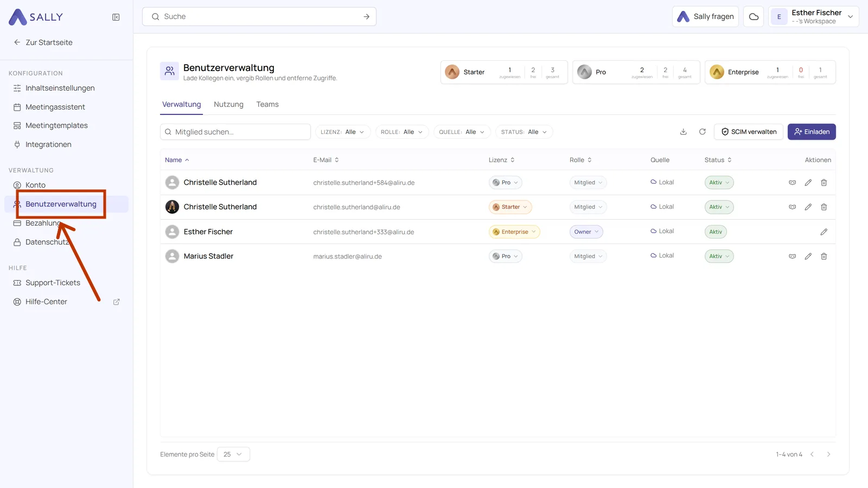Screen dimensions: 868x488
Task: Open Marius Stadler's Pro license dropdown
Action: [x=506, y=256]
